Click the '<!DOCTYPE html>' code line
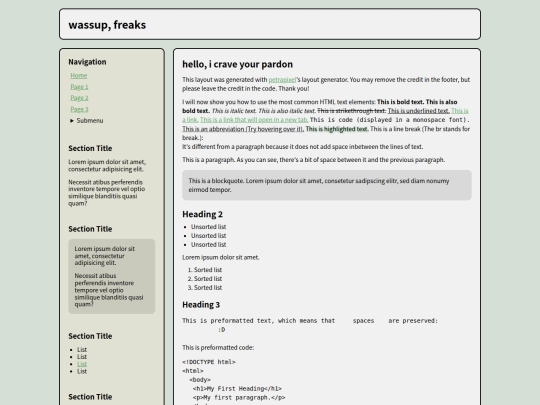The width and height of the screenshot is (540, 405). (x=209, y=362)
